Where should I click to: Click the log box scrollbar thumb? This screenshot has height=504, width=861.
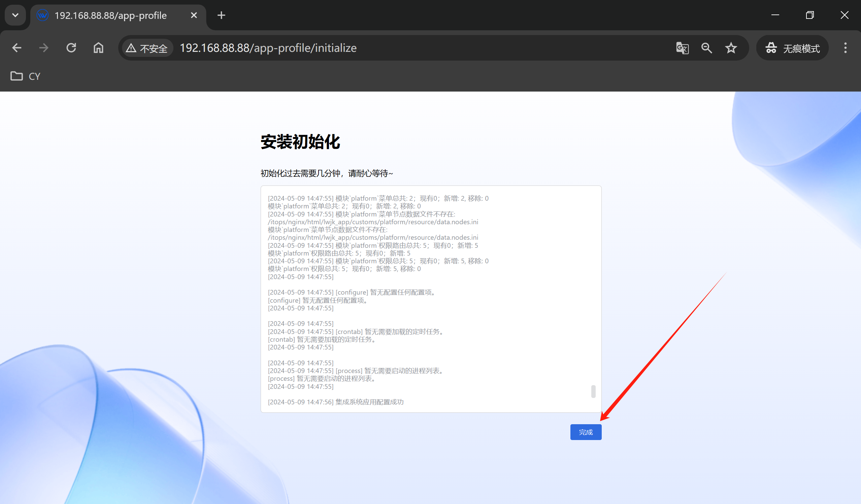(x=594, y=391)
